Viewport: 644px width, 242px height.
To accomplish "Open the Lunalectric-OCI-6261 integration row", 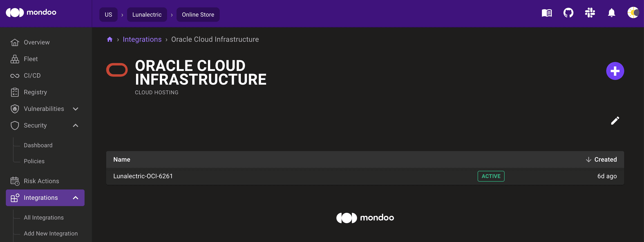I will pos(143,176).
